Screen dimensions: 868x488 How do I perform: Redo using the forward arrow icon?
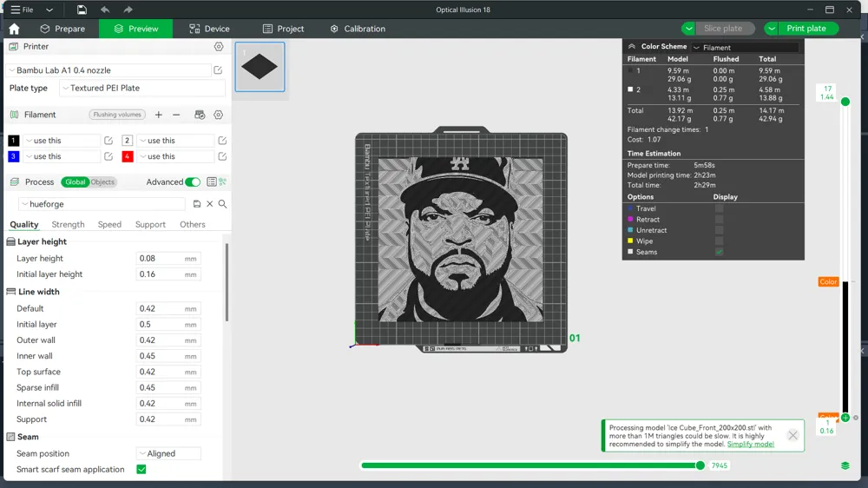(x=128, y=10)
